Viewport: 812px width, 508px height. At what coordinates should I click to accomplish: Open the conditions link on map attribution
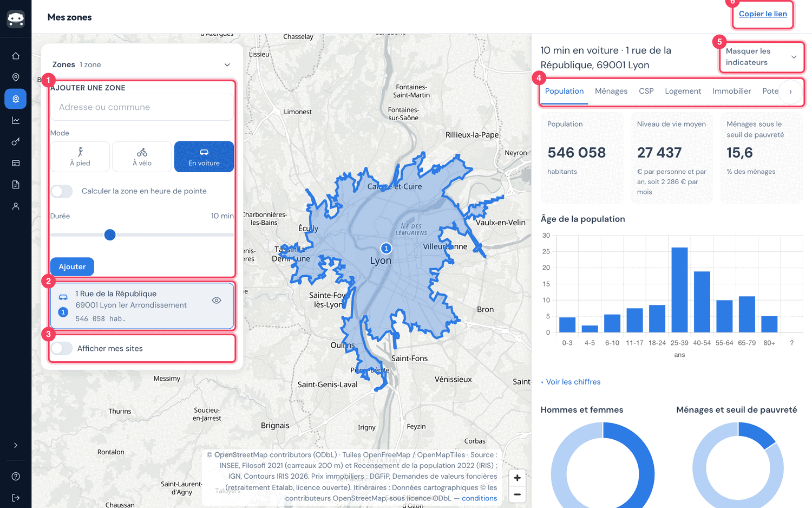[x=479, y=498]
